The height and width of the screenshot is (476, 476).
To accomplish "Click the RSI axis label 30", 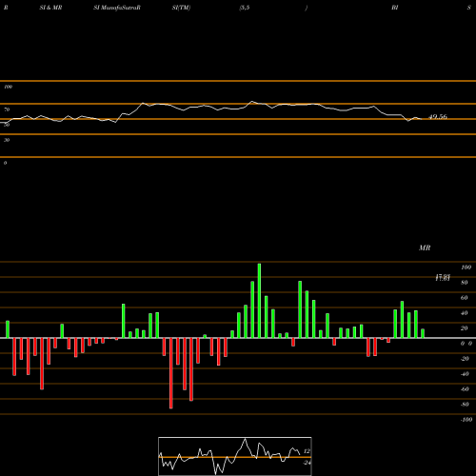I will tap(7, 140).
